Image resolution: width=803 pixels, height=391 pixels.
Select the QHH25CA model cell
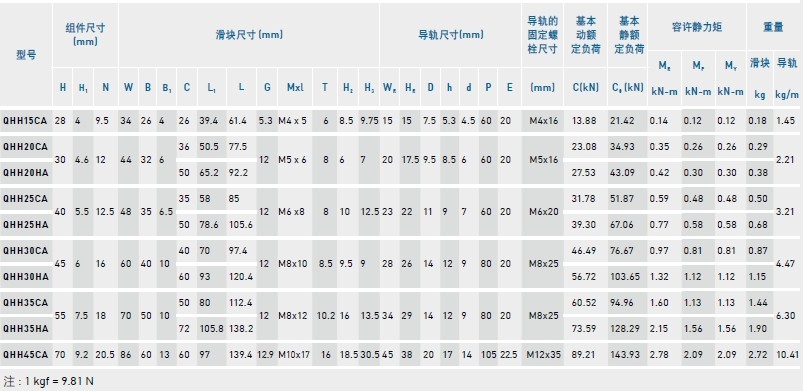click(25, 199)
